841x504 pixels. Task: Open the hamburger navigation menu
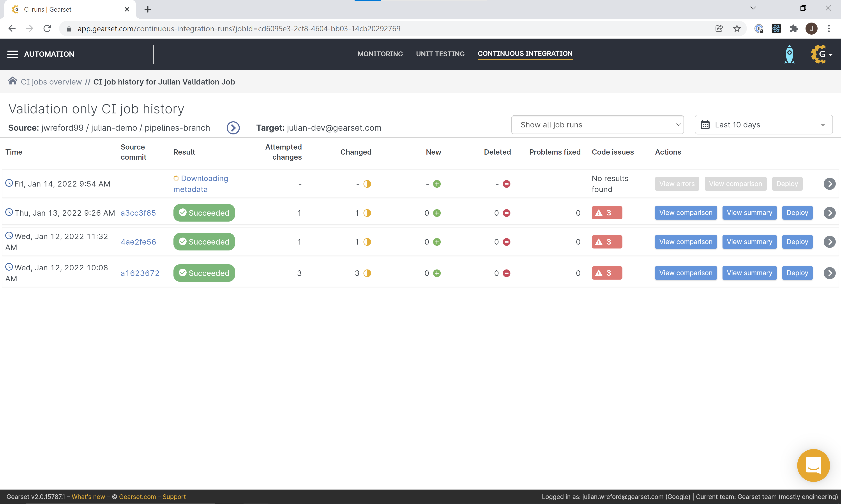12,54
